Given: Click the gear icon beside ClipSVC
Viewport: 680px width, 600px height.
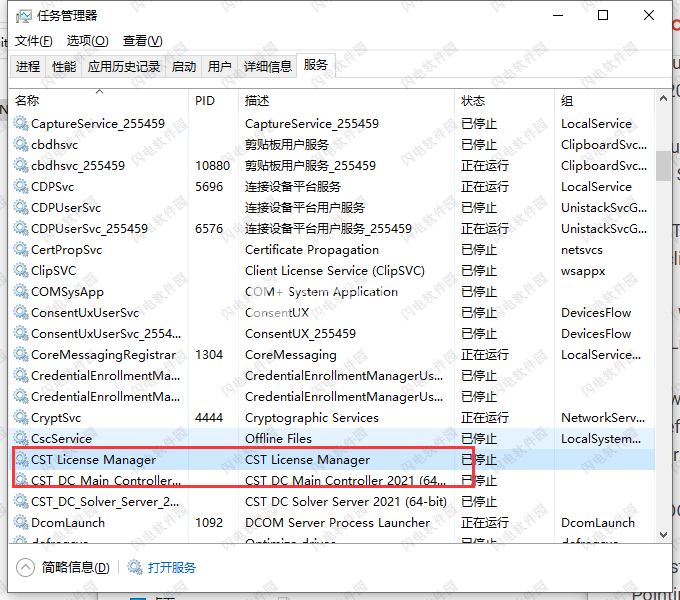Looking at the screenshot, I should click(x=21, y=271).
